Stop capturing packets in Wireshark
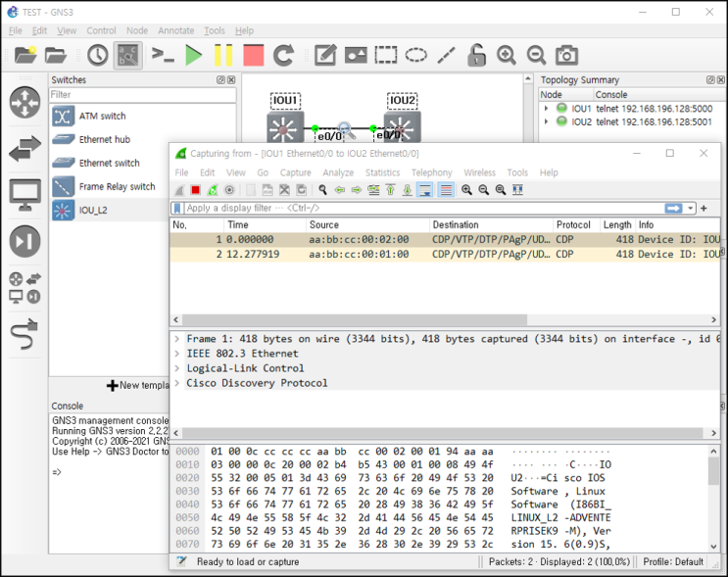This screenshot has width=728, height=577. click(x=195, y=190)
